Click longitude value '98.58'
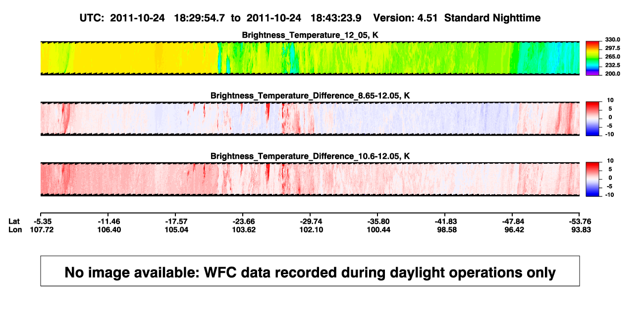This screenshot has width=644, height=330. 447,230
